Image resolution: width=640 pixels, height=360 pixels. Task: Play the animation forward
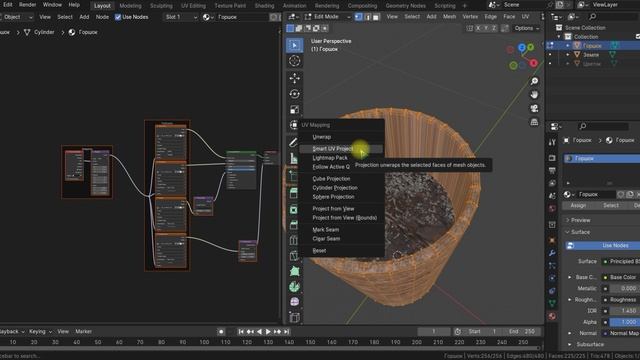coord(268,331)
